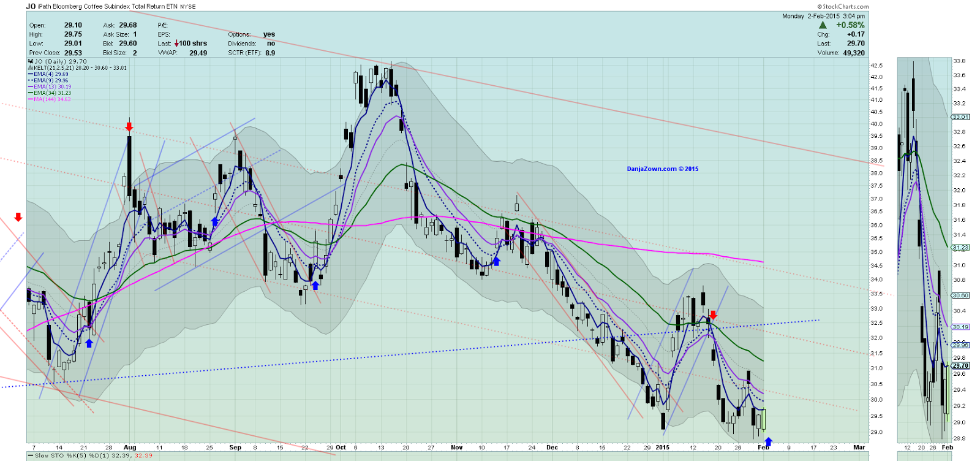Click the 30.60 tag in the zoom panel
This screenshot has width=980, height=461.
pyautogui.click(x=960, y=295)
